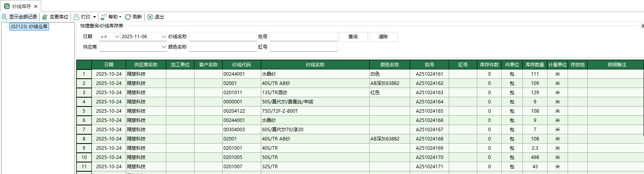The image size is (644, 174).
Task: Open the 帮助 help icon menu
Action: point(104,17)
